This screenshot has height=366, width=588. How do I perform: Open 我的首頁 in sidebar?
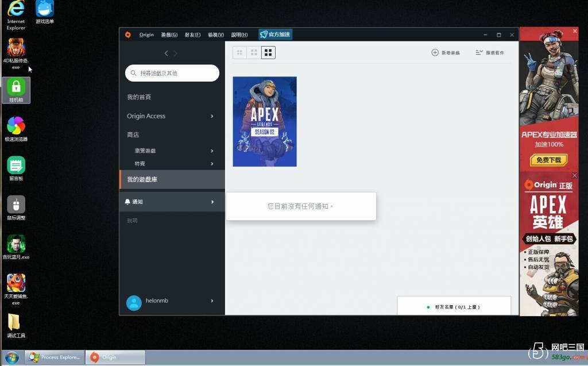(139, 97)
